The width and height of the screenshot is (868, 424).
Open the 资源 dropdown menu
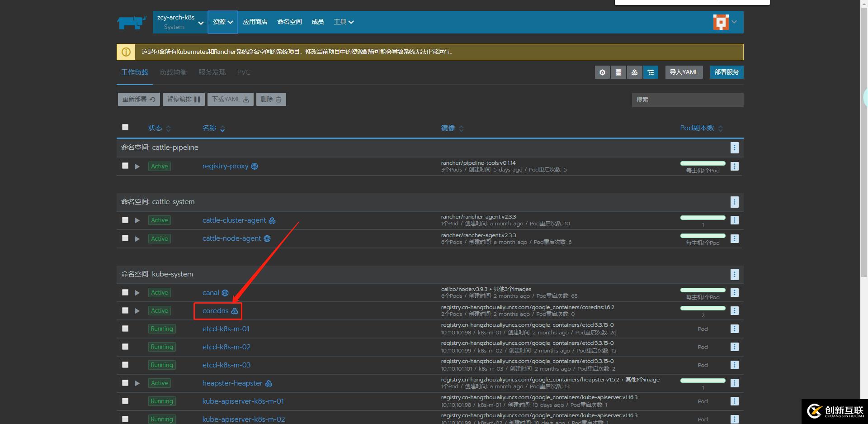pos(223,22)
